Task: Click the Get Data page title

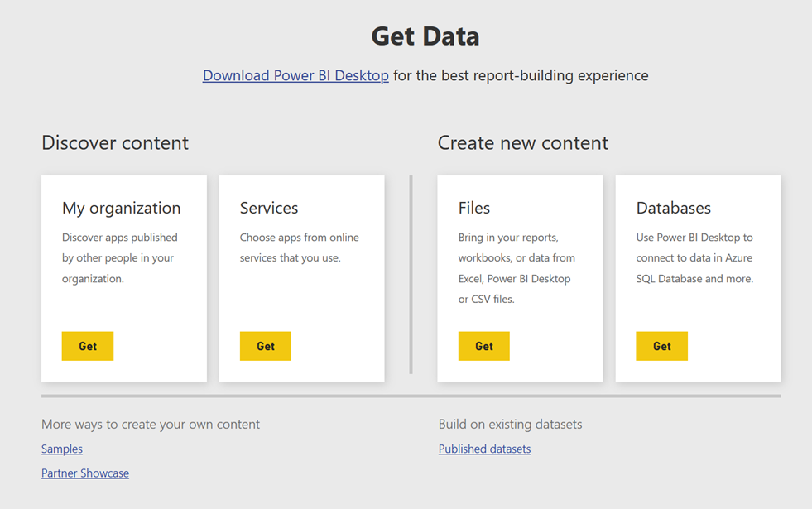Action: click(425, 36)
